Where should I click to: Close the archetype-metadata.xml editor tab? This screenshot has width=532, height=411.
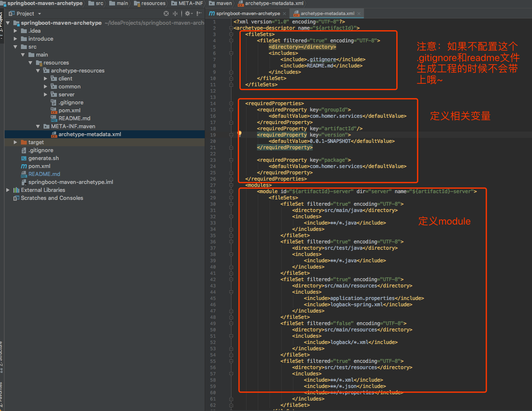pos(359,13)
